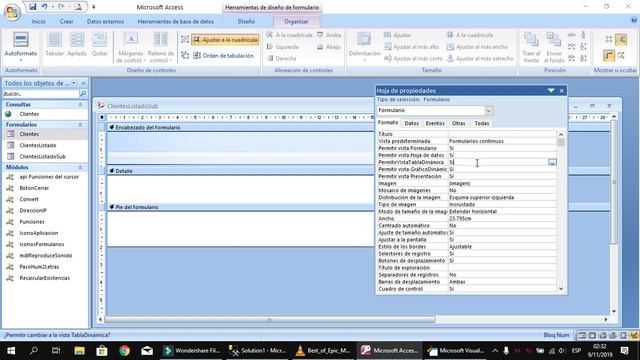Open PermitirVistaTablaDinámica value dropdown

[x=552, y=162]
